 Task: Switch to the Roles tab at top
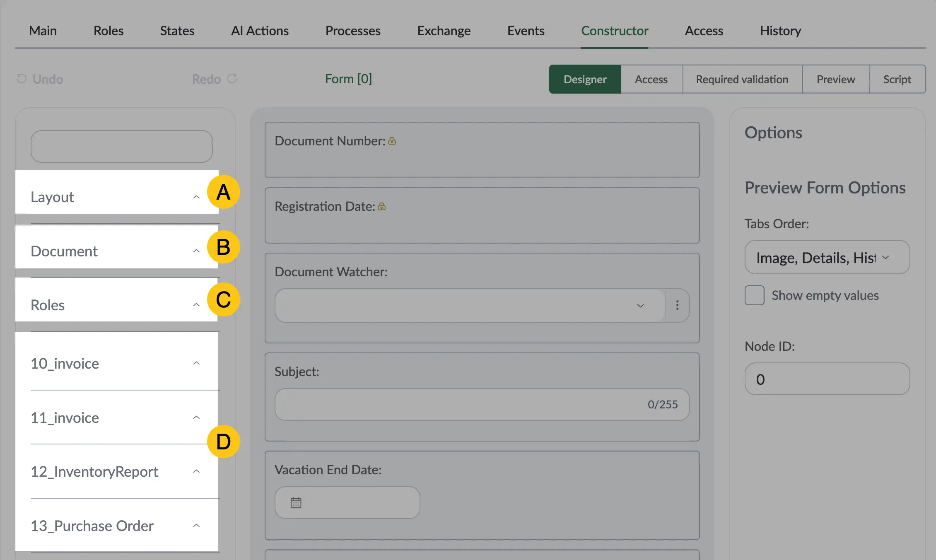point(109,31)
